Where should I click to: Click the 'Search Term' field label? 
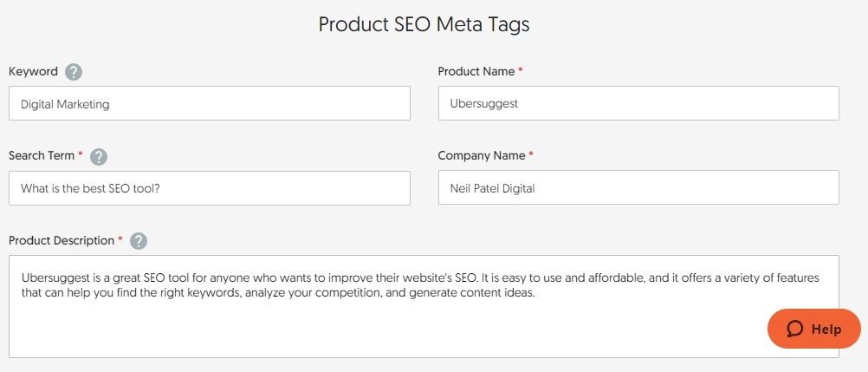pyautogui.click(x=42, y=156)
